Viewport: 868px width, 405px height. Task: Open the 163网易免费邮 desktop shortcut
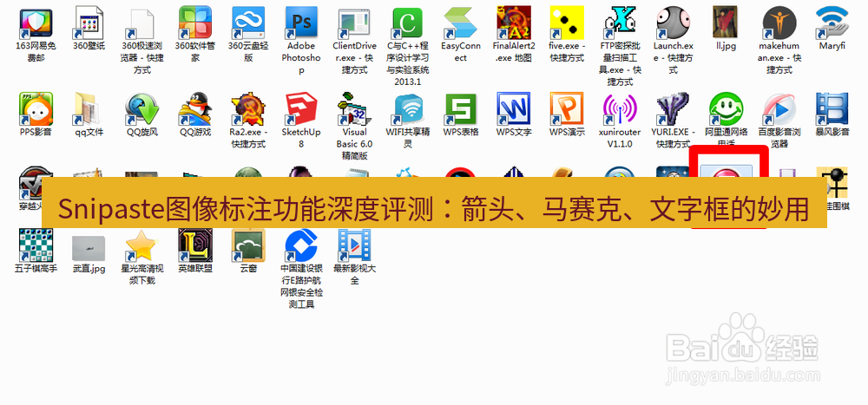(36, 23)
